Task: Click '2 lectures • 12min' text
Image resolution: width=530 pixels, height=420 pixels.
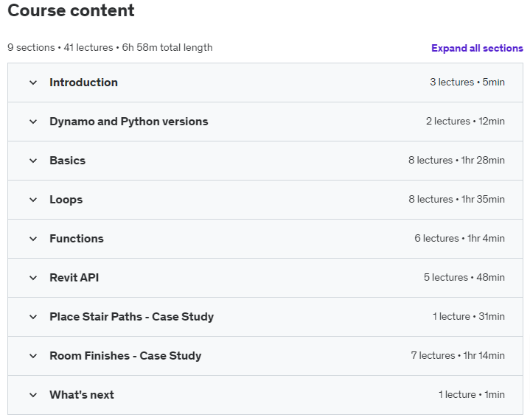Action: tap(465, 122)
